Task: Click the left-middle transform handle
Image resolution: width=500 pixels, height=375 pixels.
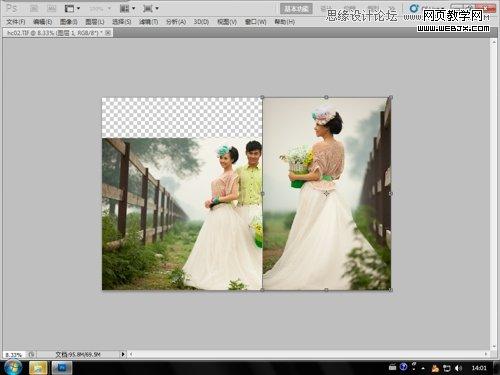Action: click(262, 193)
